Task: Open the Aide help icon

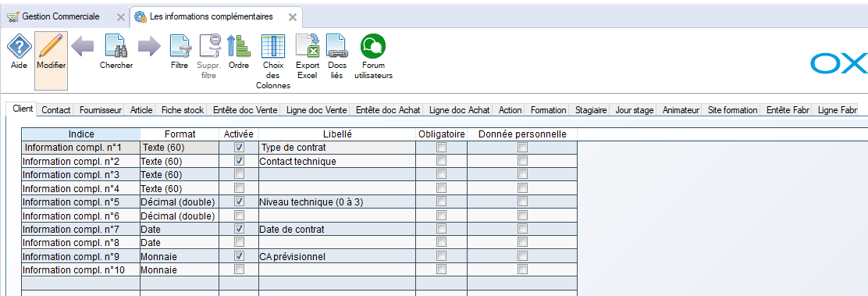Action: (19, 52)
